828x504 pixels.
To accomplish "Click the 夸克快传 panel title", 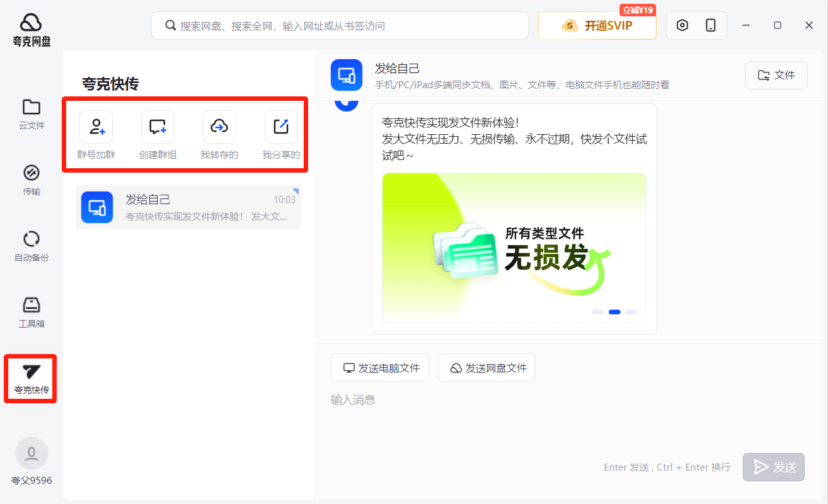I will 110,84.
